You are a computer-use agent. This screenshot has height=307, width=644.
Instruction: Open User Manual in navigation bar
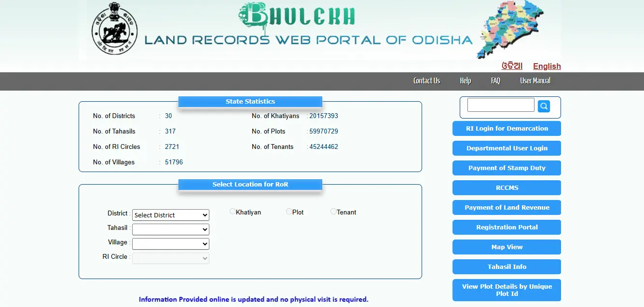pos(535,81)
